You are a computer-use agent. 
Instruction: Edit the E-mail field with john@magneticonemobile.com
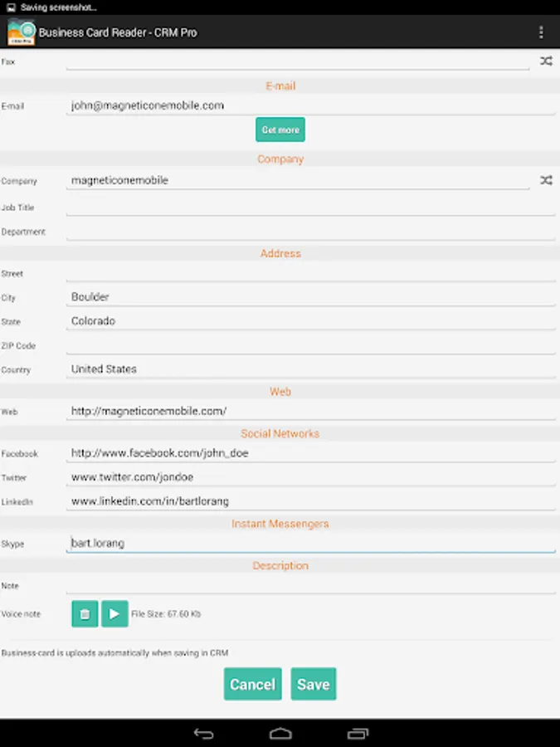[x=310, y=105]
